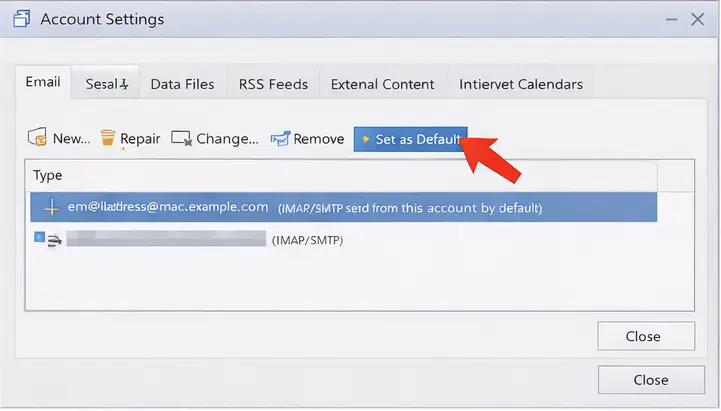The width and height of the screenshot is (721, 411).
Task: Close the window with the title bar X
Action: coord(698,19)
